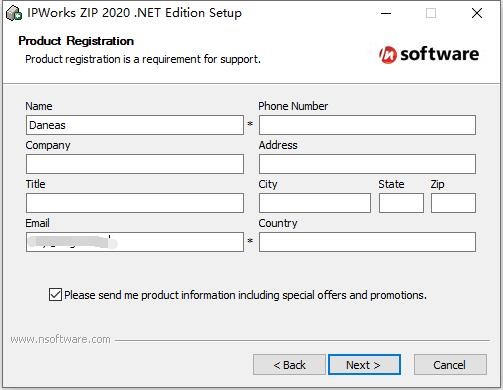The image size is (503, 390).
Task: Proceed with the Next button
Action: (x=364, y=365)
